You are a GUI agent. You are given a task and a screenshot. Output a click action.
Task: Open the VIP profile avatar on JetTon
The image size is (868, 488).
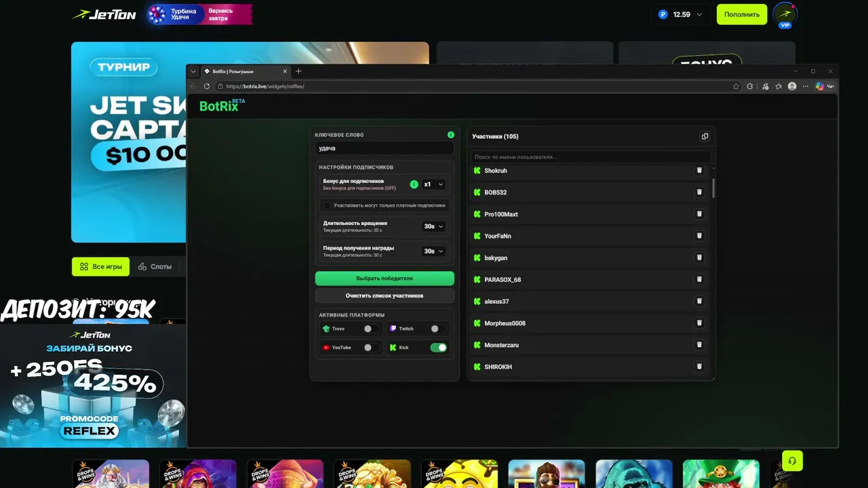click(x=785, y=15)
